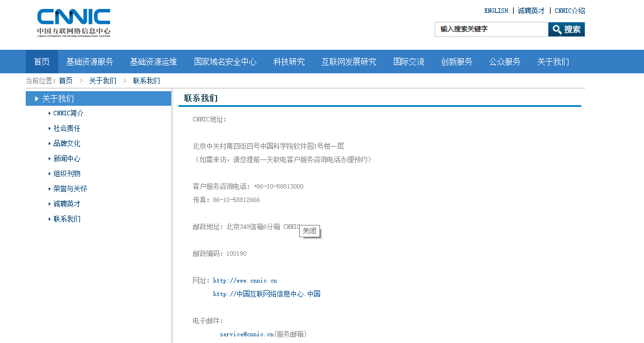Open 基础资源服务 navigation menu
This screenshot has height=343, width=644.
coord(90,62)
